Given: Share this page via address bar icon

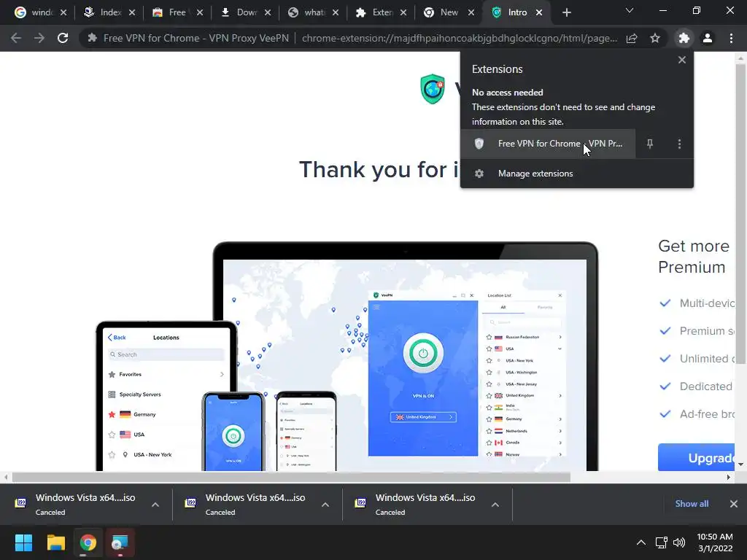Looking at the screenshot, I should pyautogui.click(x=632, y=38).
